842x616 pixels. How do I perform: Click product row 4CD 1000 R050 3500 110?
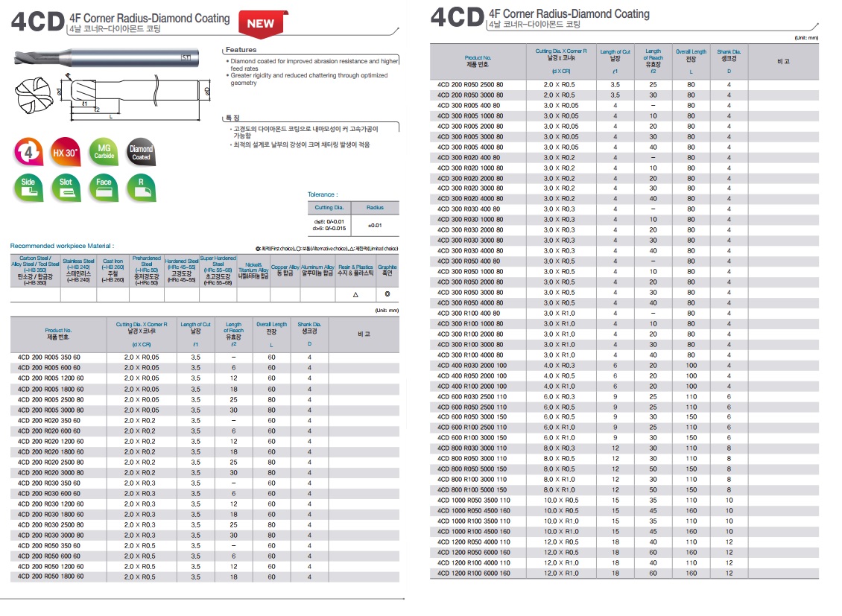[x=624, y=500]
